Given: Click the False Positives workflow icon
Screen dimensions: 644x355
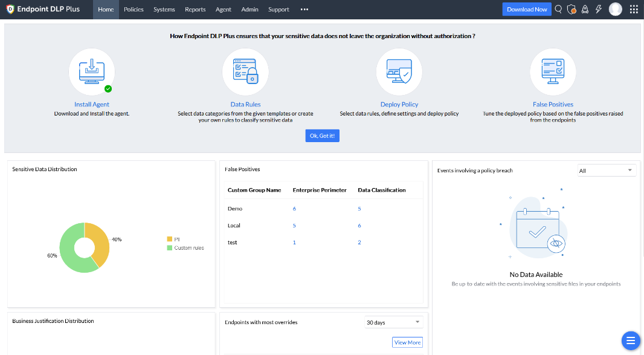Looking at the screenshot, I should coord(553,71).
